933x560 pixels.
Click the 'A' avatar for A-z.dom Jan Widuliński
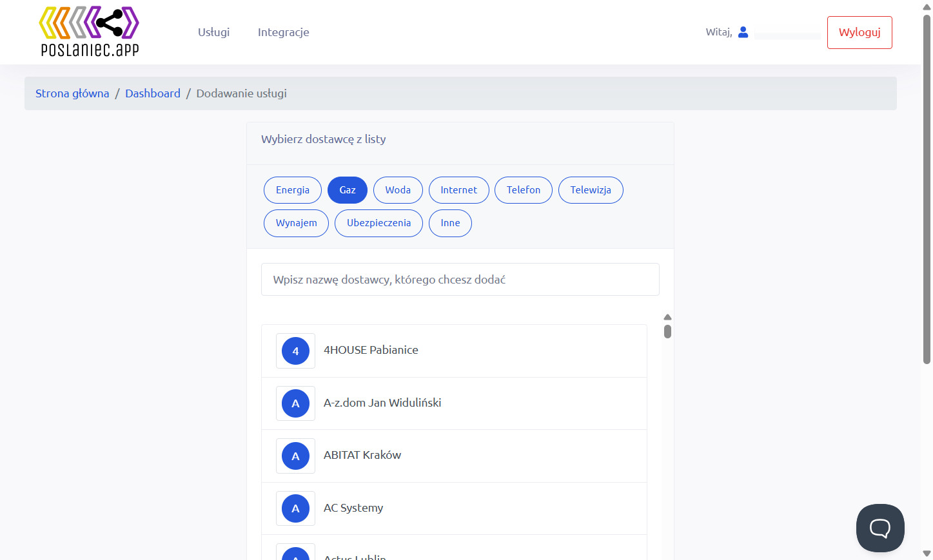(x=295, y=403)
